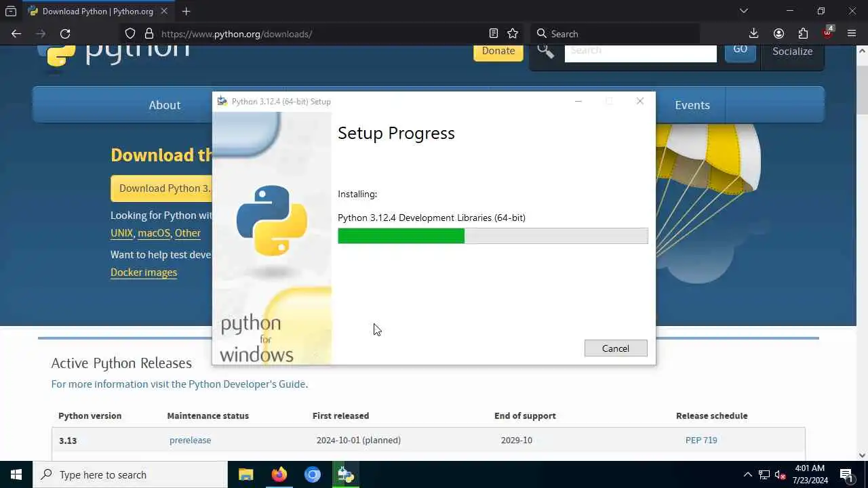Click the Windows taskbar search box
Viewport: 868px width, 488px height.
(130, 474)
